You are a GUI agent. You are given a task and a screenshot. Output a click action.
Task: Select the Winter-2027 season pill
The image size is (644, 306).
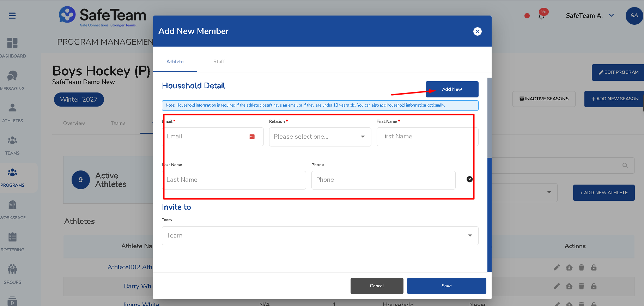[79, 100]
